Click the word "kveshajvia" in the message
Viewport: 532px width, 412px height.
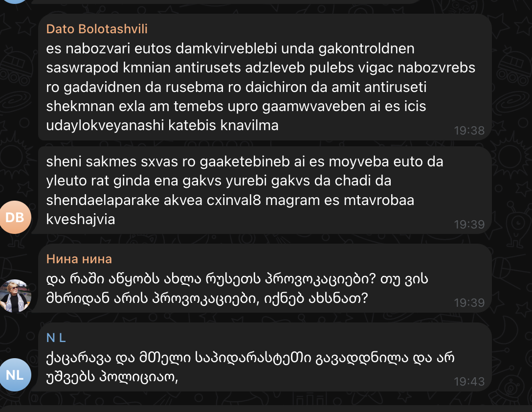[80, 219]
